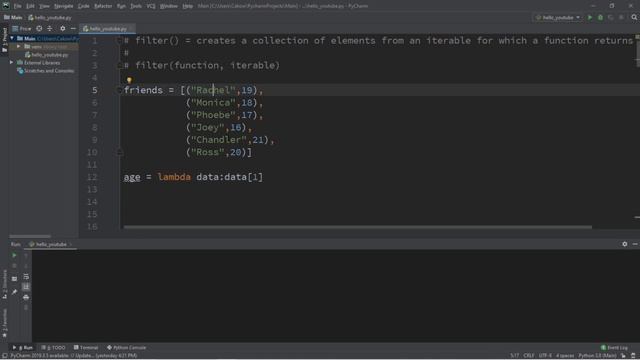Open the Navigate menu
Screen dimensions: 640x360
point(64,6)
